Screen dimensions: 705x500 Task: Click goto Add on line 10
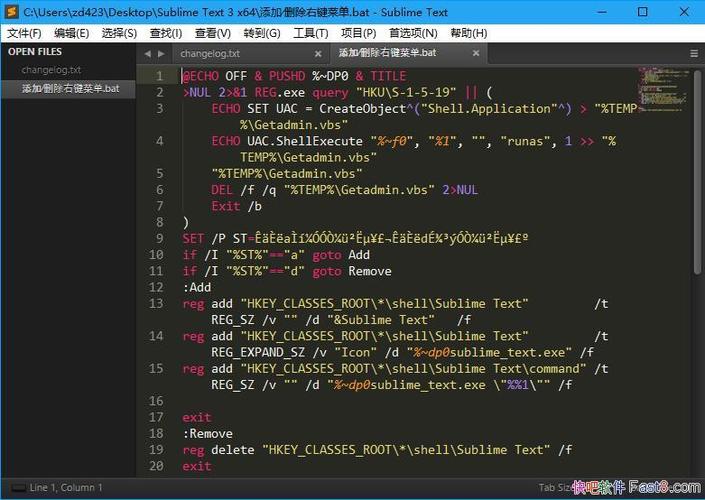(x=341, y=255)
